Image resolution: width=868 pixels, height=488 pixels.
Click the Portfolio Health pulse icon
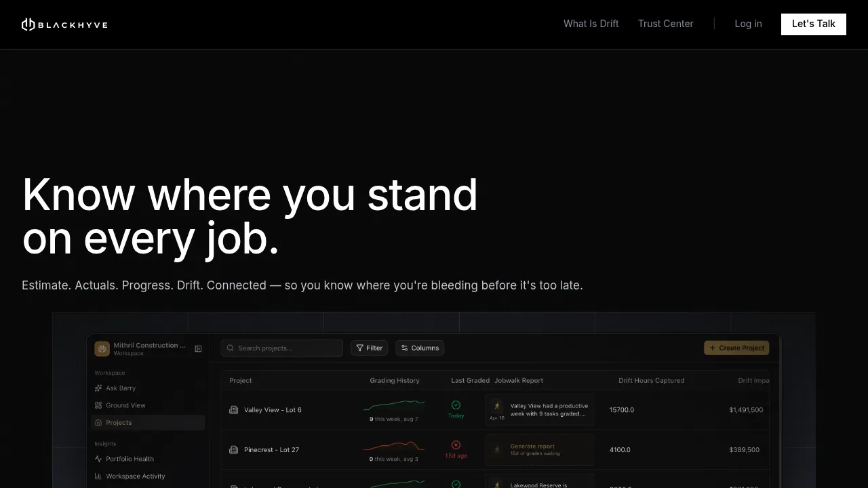click(x=98, y=459)
